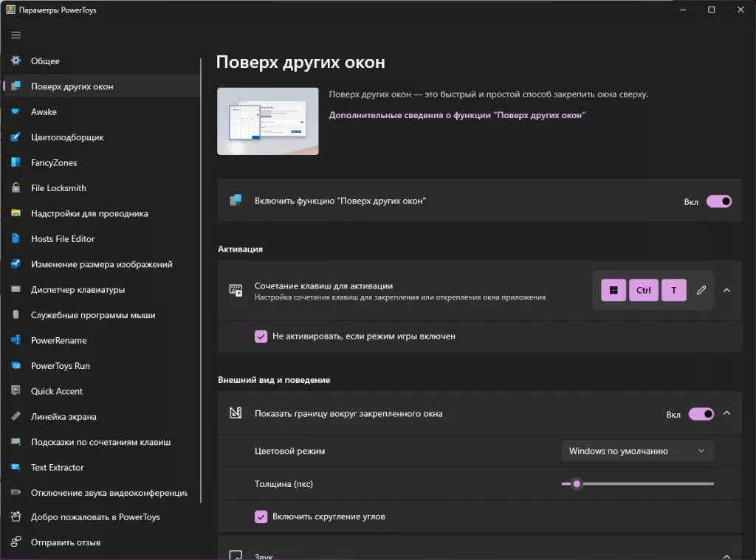This screenshot has width=756, height=560.
Task: Collapse the window border settings chevron
Action: click(x=726, y=414)
